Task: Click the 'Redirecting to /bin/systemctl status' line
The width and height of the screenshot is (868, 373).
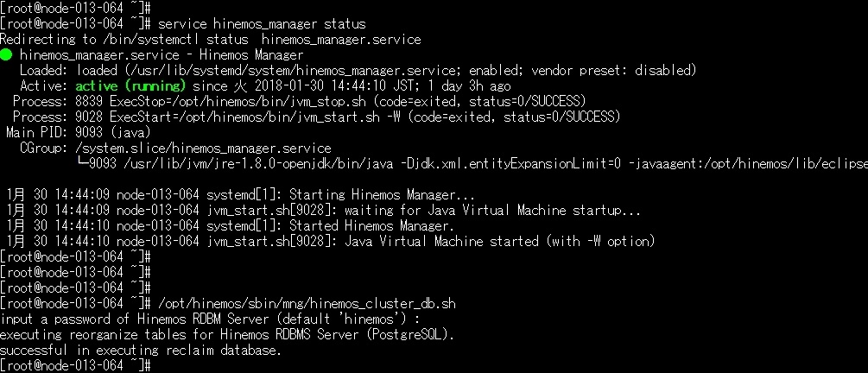Action: [211, 40]
